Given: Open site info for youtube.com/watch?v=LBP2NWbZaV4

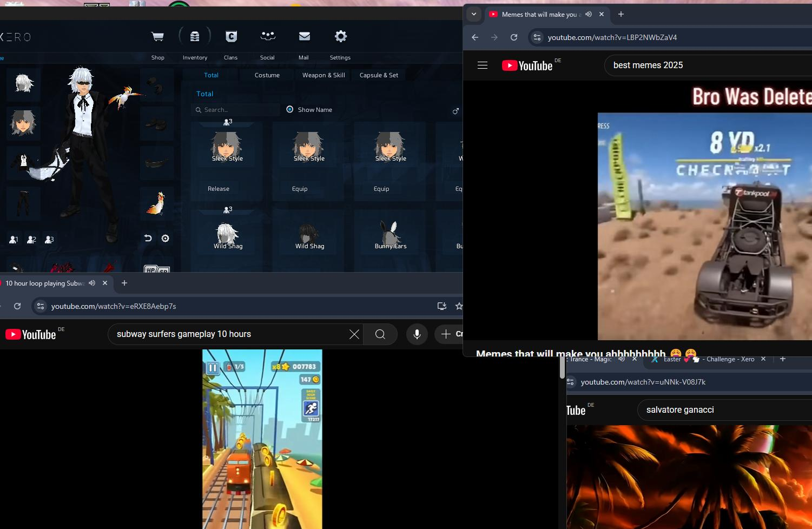Looking at the screenshot, I should [x=537, y=37].
